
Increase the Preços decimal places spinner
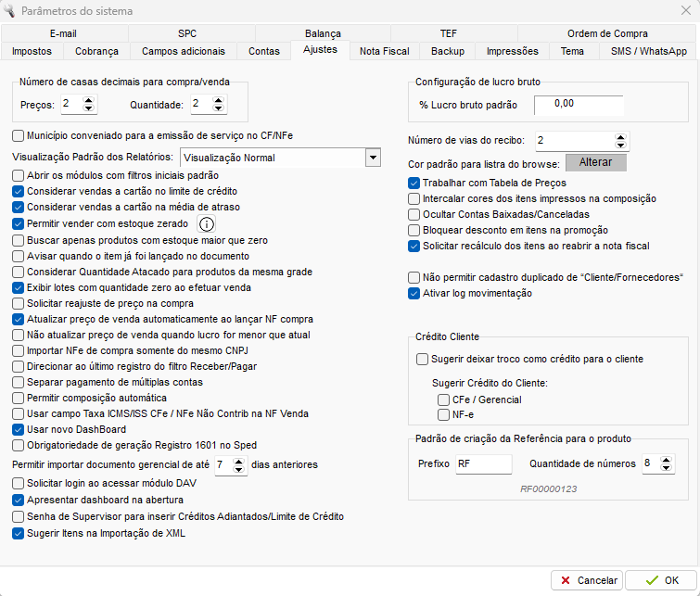[88, 100]
